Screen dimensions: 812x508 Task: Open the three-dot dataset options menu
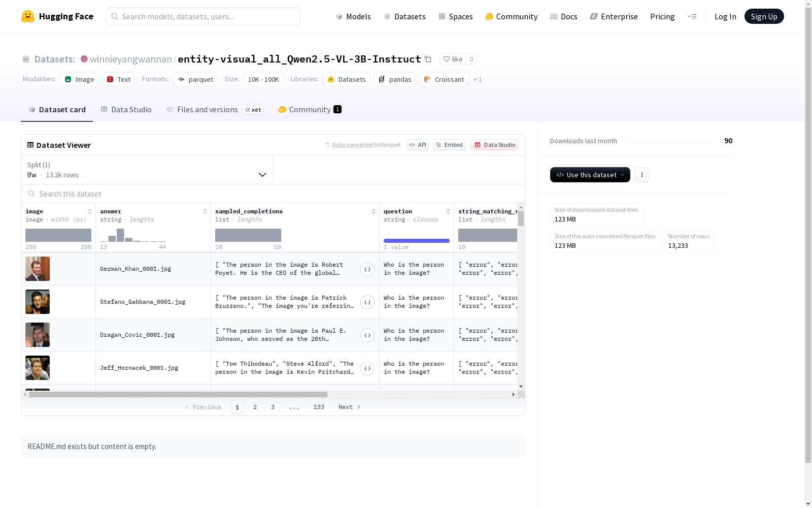[x=642, y=175]
